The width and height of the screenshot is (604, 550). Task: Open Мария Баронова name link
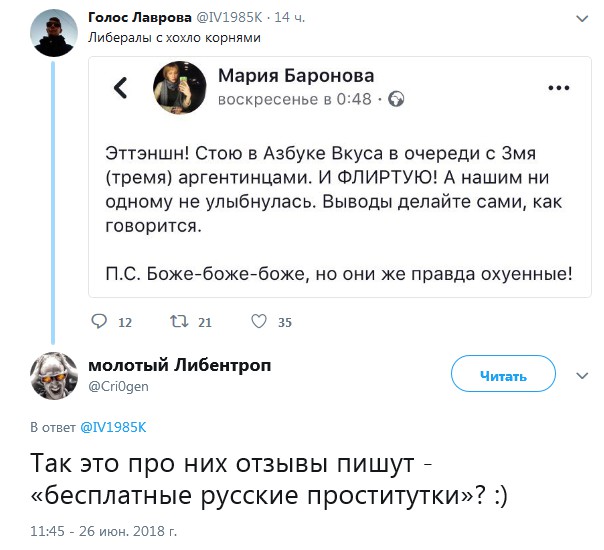298,75
